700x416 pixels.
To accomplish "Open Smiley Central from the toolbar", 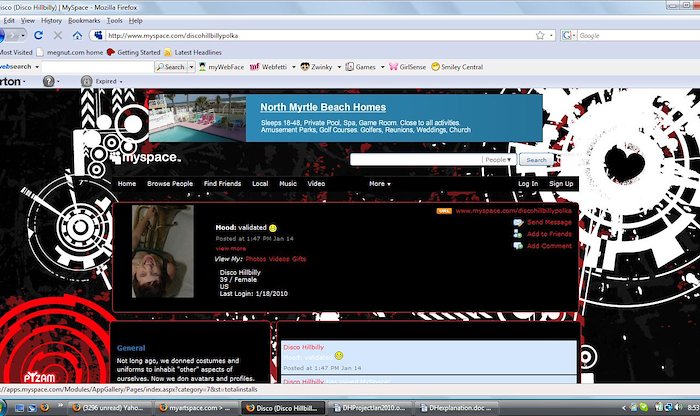I will 457,67.
